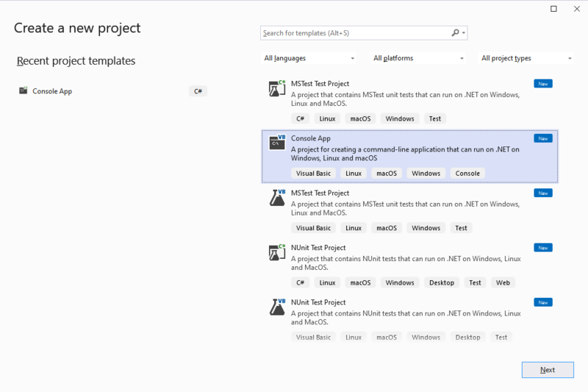Open the All languages dropdown

[309, 58]
